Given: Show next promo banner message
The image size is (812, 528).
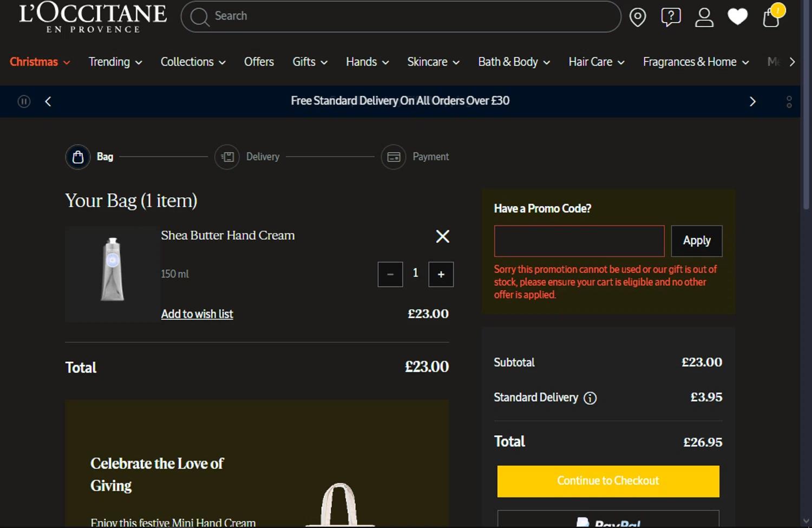Looking at the screenshot, I should [752, 101].
